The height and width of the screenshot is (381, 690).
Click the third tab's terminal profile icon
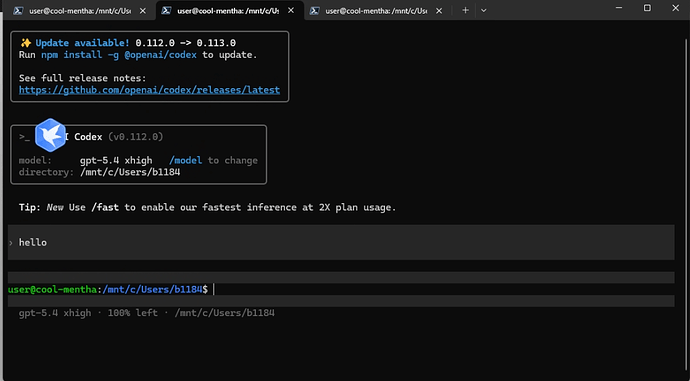click(314, 11)
